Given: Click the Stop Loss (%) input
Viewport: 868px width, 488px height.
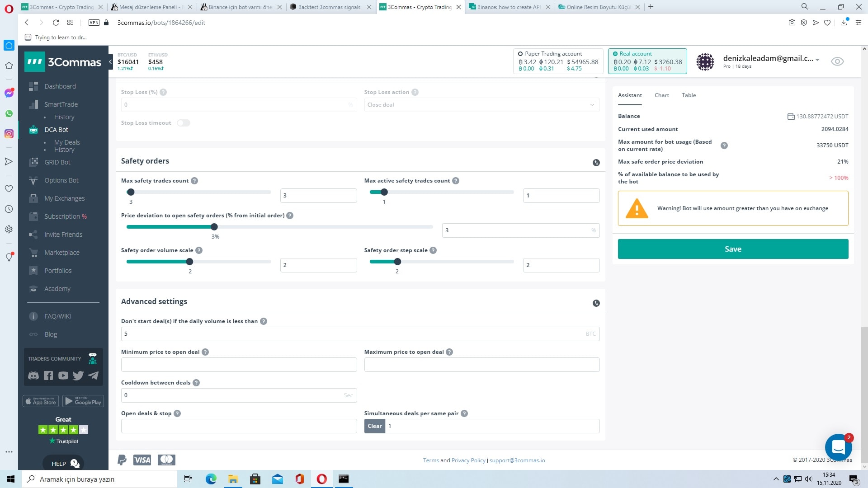Looking at the screenshot, I should coord(239,105).
